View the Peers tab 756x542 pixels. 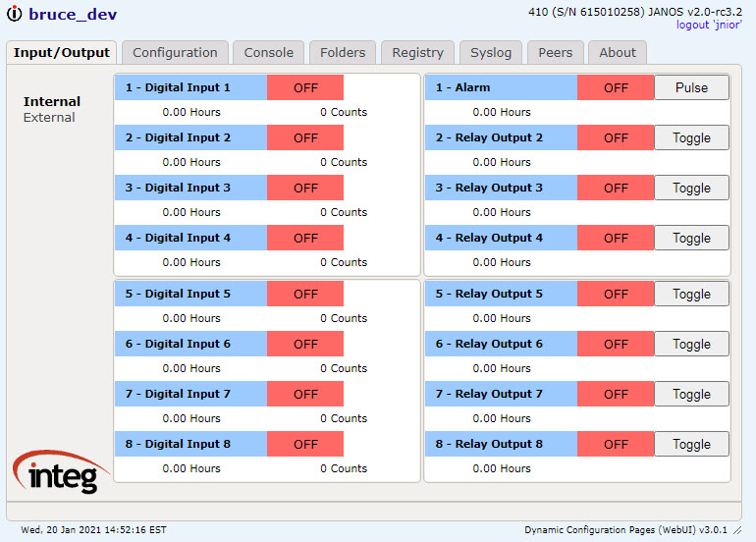coord(556,53)
